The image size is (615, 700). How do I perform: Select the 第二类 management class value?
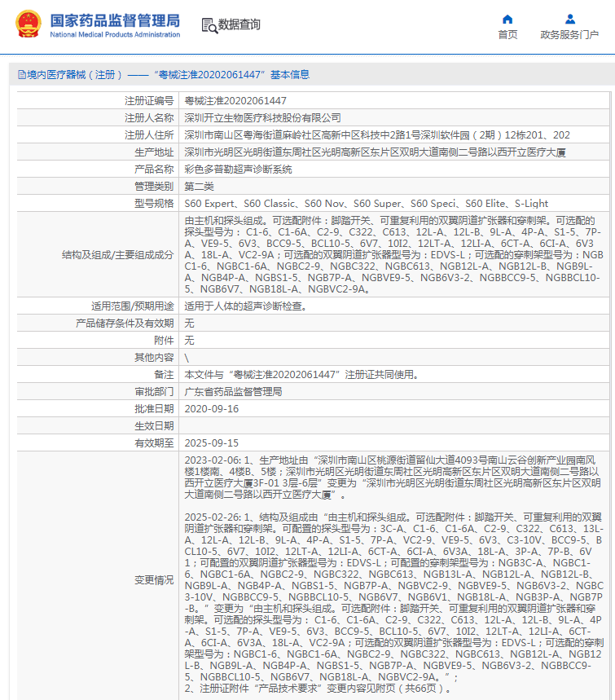click(199, 186)
